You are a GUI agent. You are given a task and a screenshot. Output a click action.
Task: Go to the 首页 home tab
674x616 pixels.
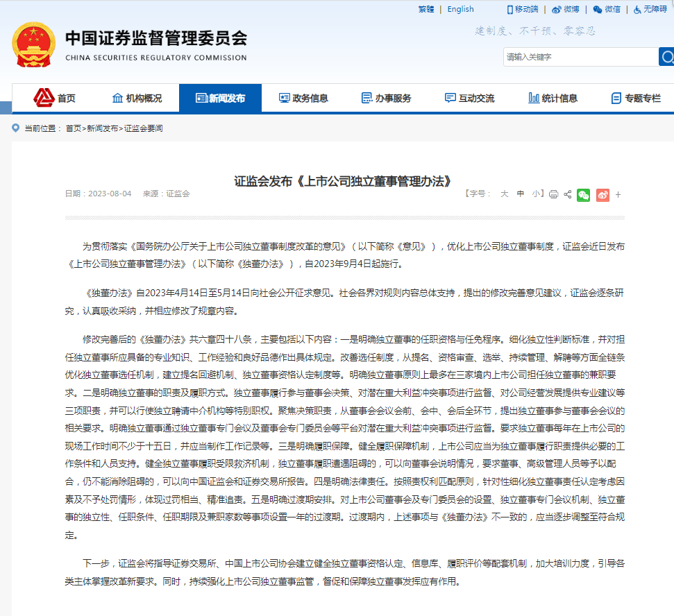(x=55, y=99)
